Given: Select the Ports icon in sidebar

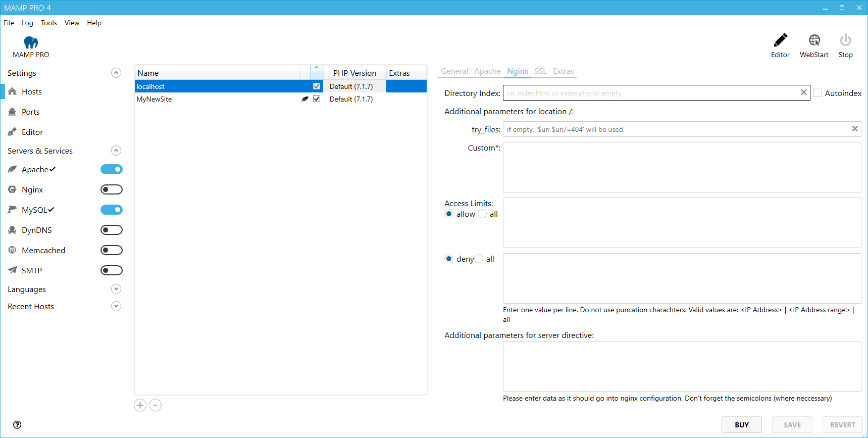Looking at the screenshot, I should coord(13,112).
